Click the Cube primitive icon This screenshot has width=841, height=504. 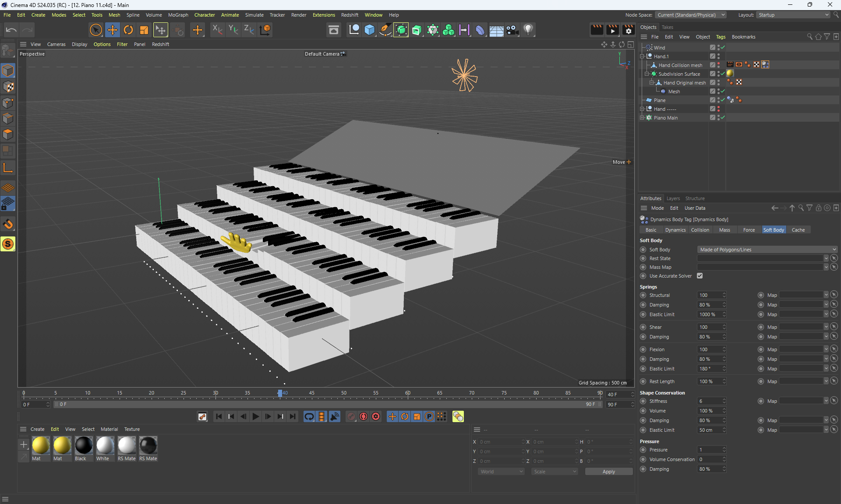tap(370, 30)
